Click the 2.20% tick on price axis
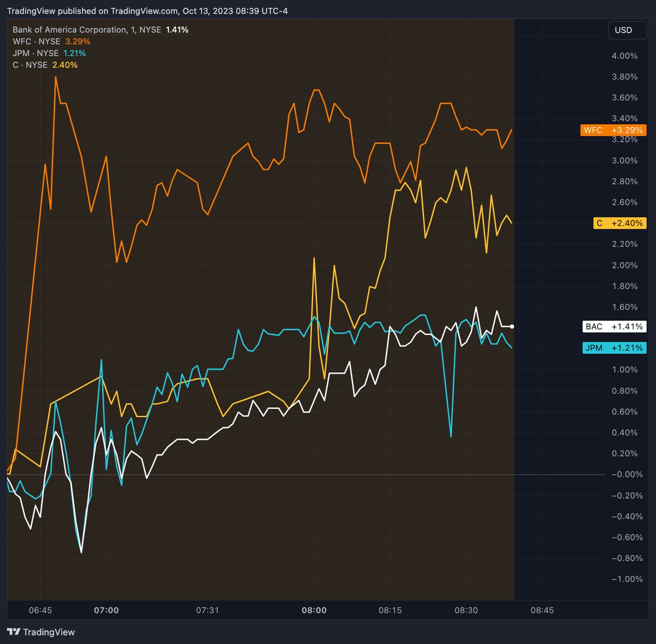This screenshot has width=656, height=644. pyautogui.click(x=624, y=244)
